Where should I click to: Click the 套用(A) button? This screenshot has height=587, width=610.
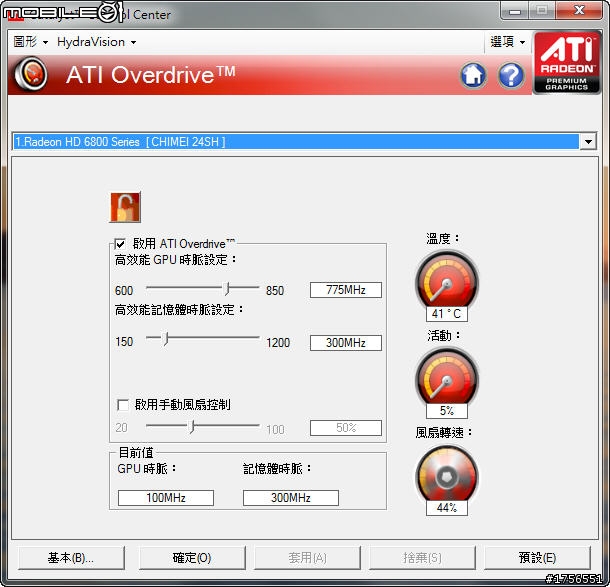tap(307, 558)
